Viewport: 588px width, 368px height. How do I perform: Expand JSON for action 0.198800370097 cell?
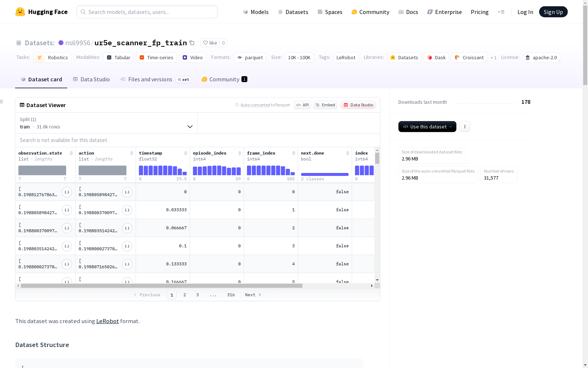[x=127, y=210]
